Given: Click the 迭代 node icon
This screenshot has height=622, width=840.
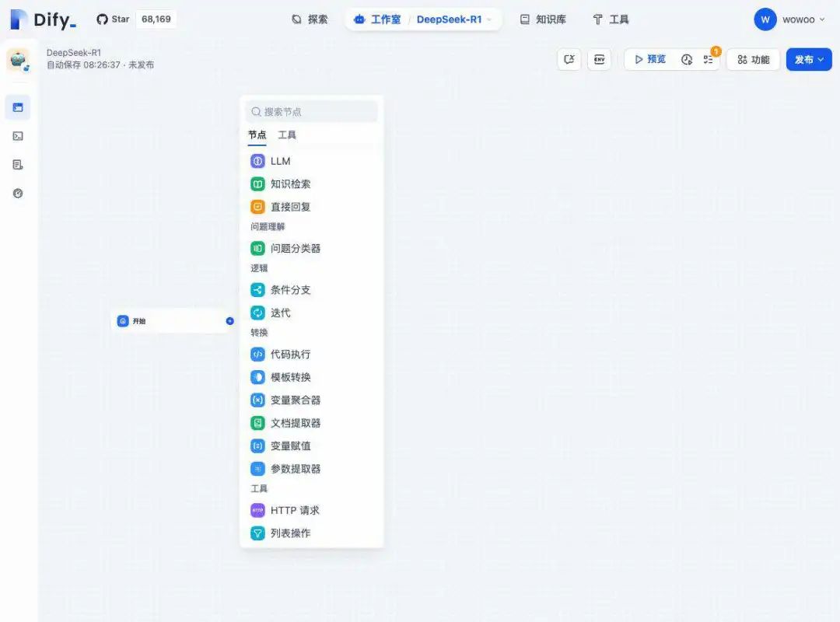Looking at the screenshot, I should click(x=257, y=313).
